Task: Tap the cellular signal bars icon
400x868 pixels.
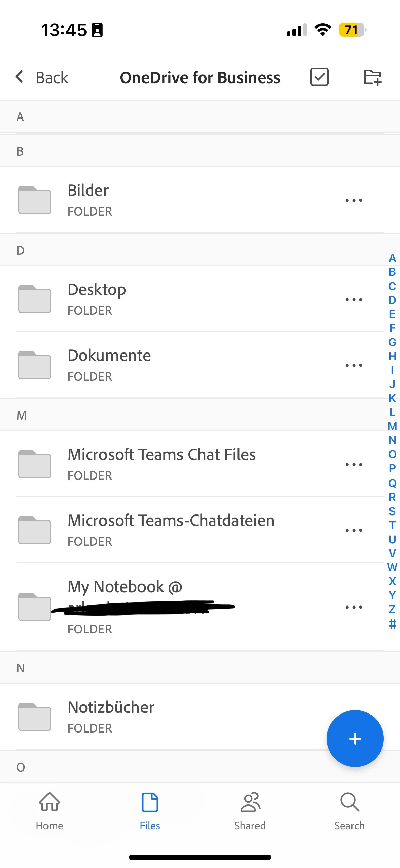Action: [297, 30]
